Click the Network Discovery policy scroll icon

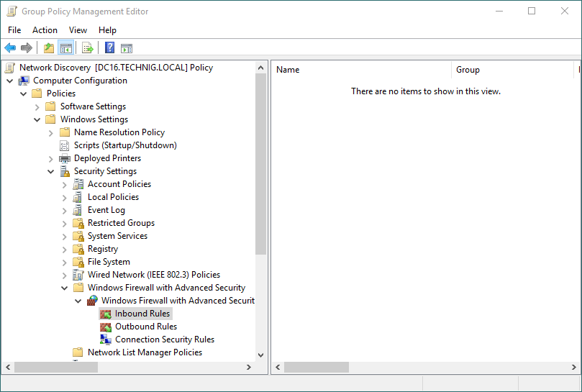click(x=10, y=68)
